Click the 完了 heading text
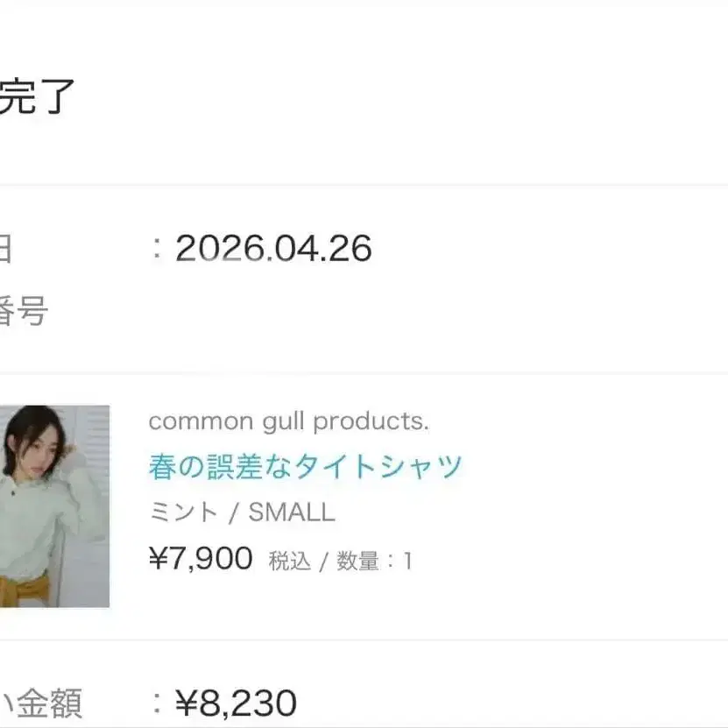 pos(36,96)
